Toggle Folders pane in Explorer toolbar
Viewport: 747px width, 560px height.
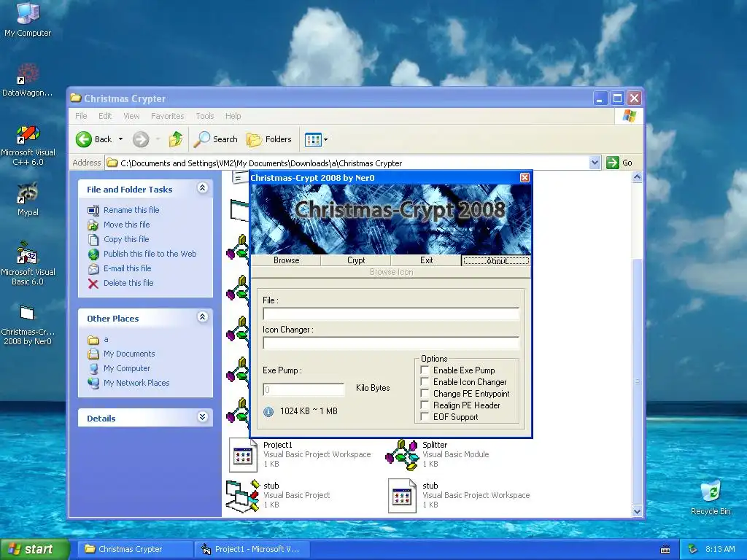pos(269,139)
